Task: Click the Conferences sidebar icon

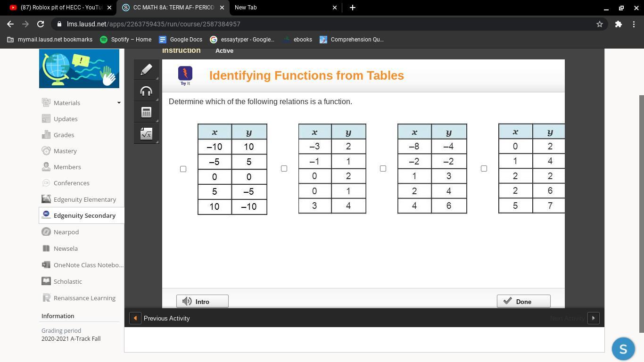Action: pyautogui.click(x=46, y=183)
